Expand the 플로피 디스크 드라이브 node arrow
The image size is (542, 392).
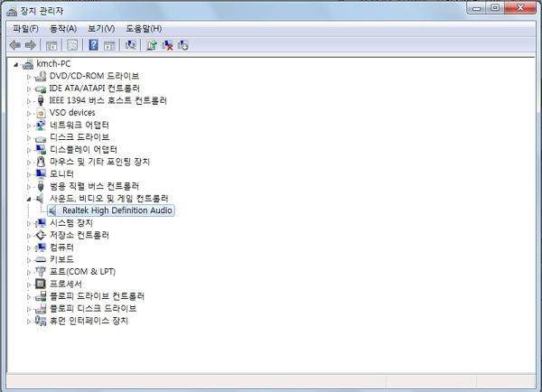[x=29, y=310]
